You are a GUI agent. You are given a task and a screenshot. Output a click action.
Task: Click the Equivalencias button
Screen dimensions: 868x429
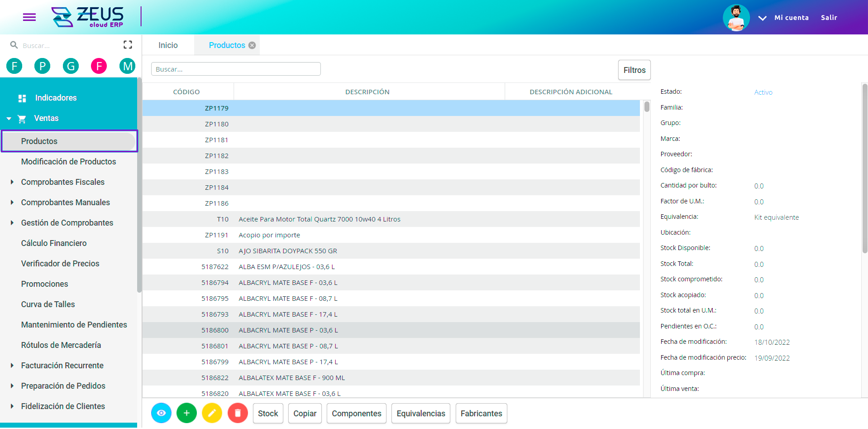[420, 414]
